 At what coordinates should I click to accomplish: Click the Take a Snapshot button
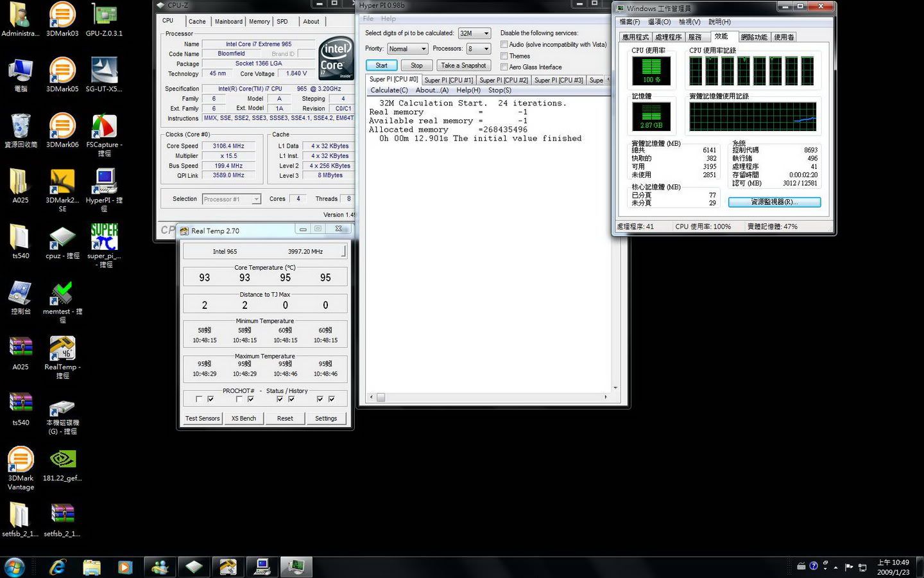click(x=463, y=66)
